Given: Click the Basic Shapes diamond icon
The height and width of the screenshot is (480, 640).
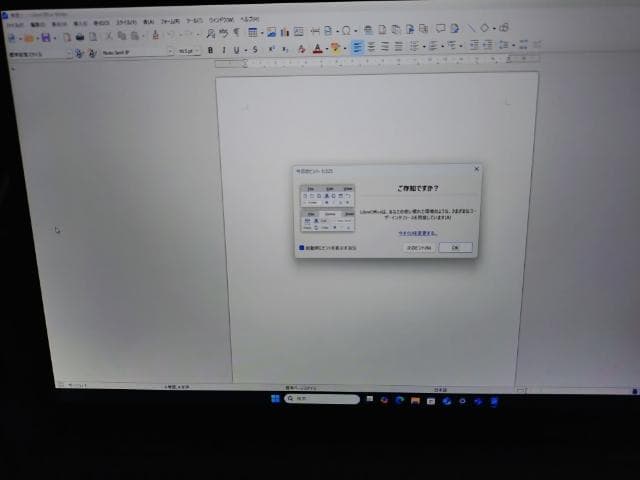Looking at the screenshot, I should [x=484, y=28].
